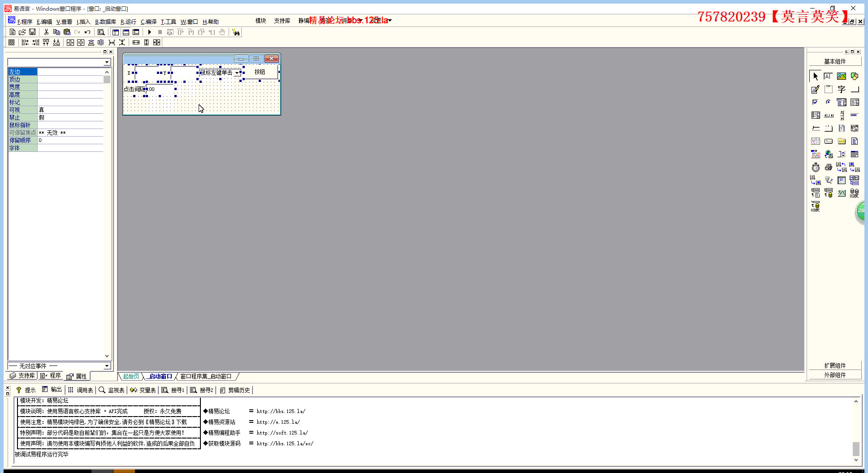Select the progress bar component icon
This screenshot has height=473, width=868.
pos(855,115)
